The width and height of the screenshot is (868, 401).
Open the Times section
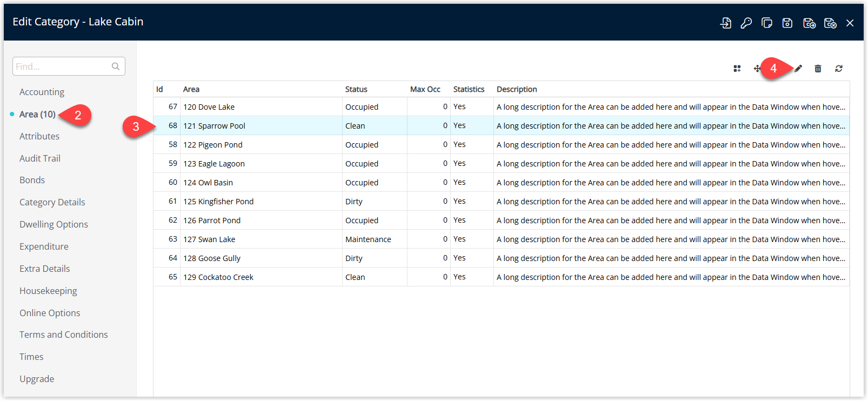tap(31, 357)
